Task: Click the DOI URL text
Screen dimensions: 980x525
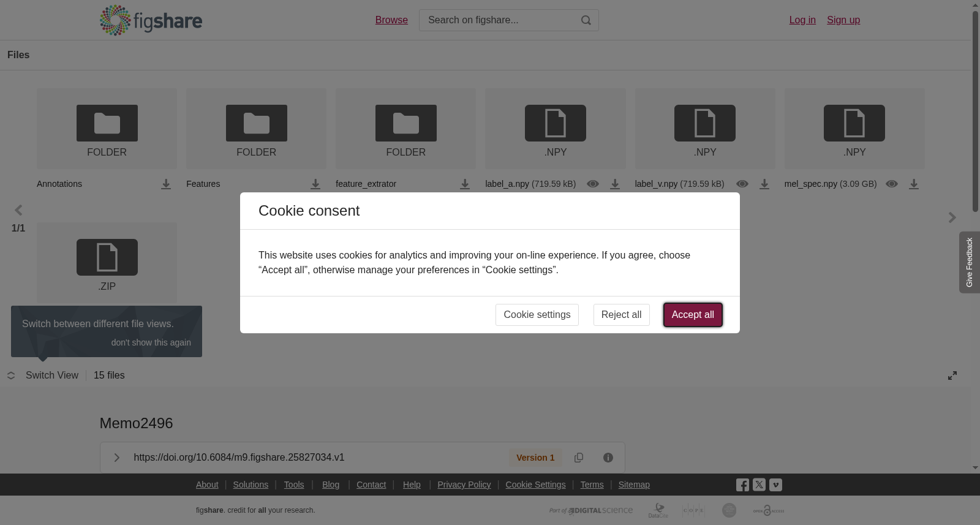Action: pos(239,458)
